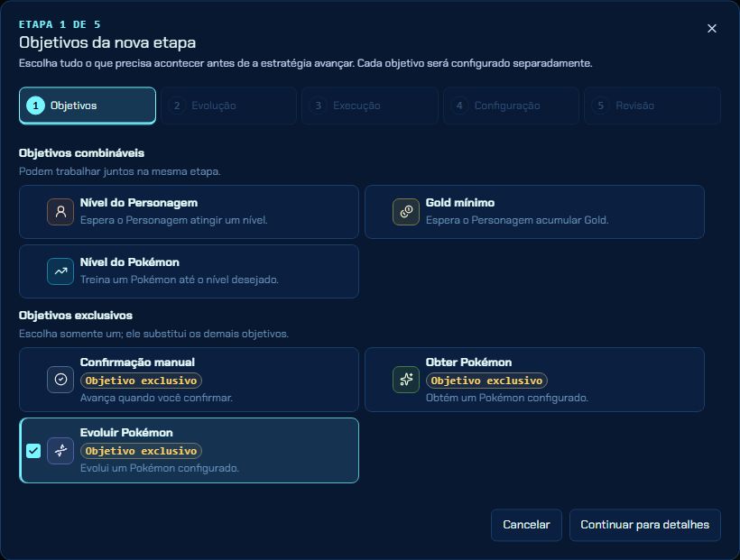This screenshot has height=560, width=740.
Task: Go to step 2 Evolução tab
Action: [228, 106]
